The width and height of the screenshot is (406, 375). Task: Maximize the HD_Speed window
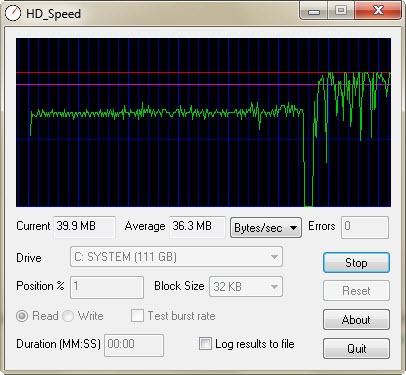coord(341,11)
